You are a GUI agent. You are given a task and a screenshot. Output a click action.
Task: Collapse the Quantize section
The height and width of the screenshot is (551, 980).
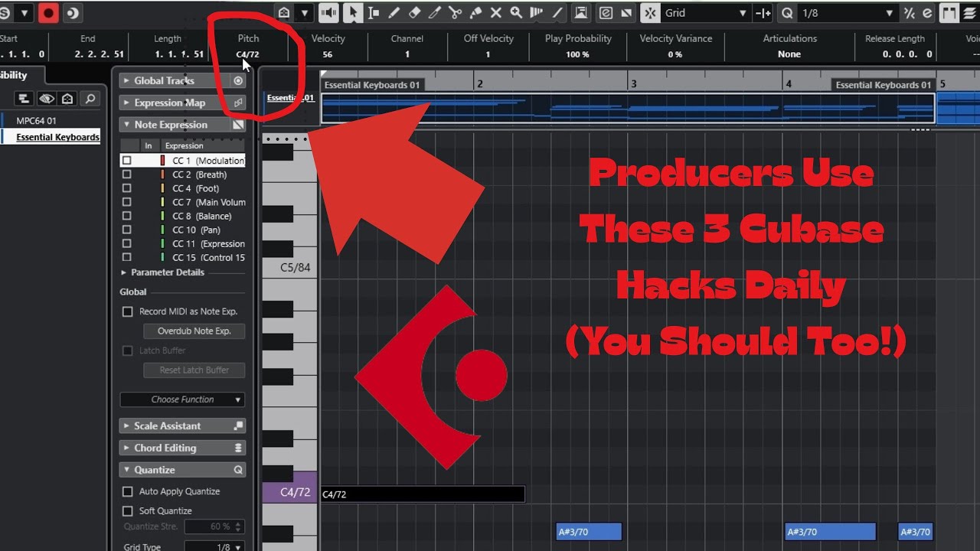[126, 470]
